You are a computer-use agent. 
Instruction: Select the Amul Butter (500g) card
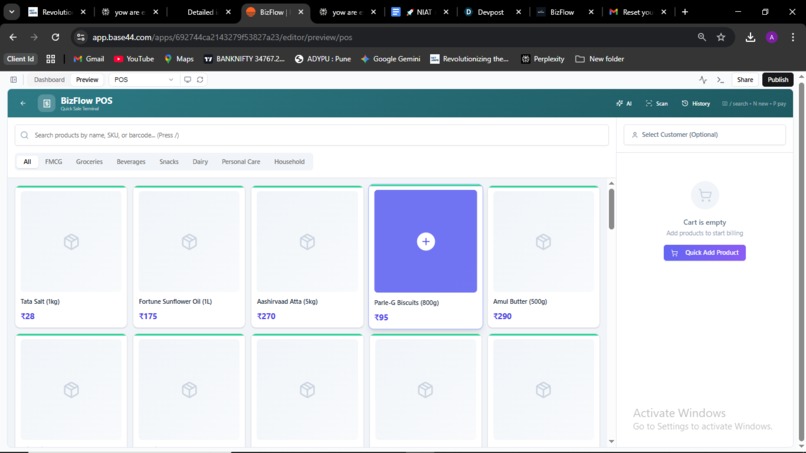click(543, 257)
